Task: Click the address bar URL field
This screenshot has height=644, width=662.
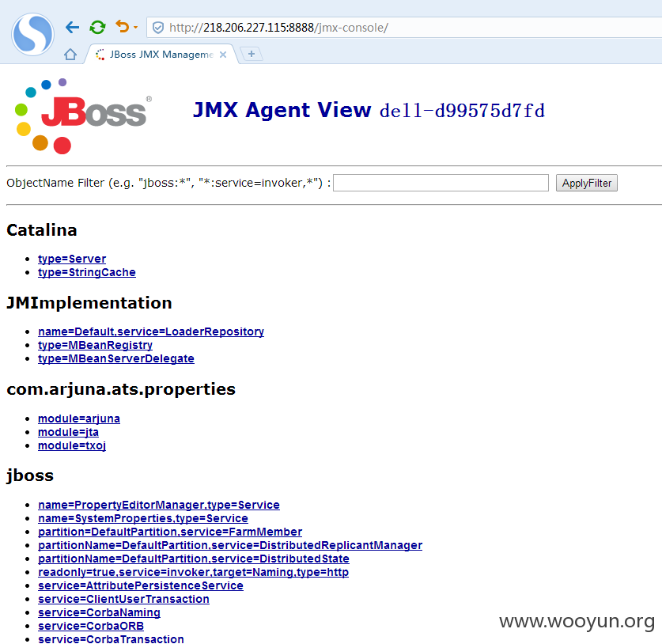Action: [x=405, y=28]
